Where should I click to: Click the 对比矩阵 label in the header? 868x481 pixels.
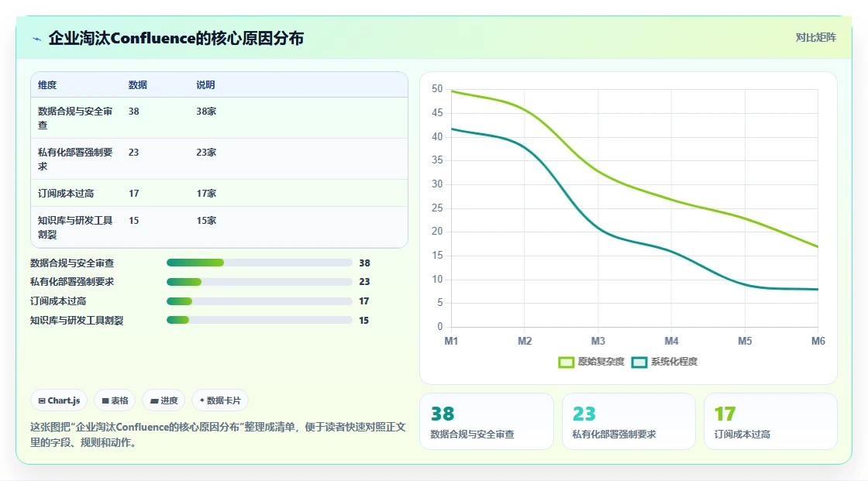[x=815, y=38]
